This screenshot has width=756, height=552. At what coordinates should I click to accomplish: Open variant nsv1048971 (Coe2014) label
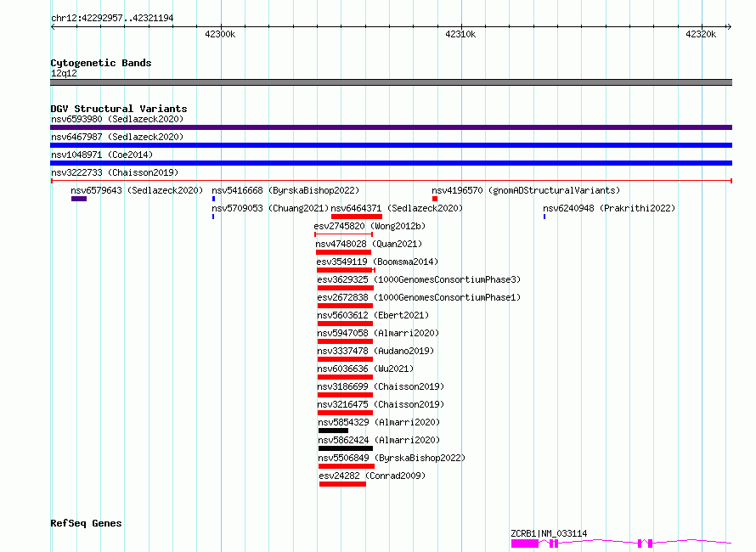point(102,155)
